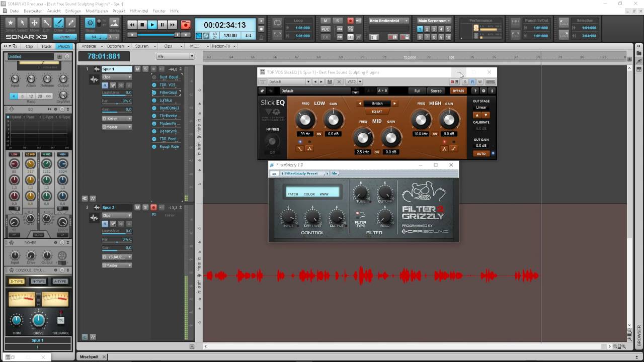Select the ProCh inspector tab

pos(64,46)
